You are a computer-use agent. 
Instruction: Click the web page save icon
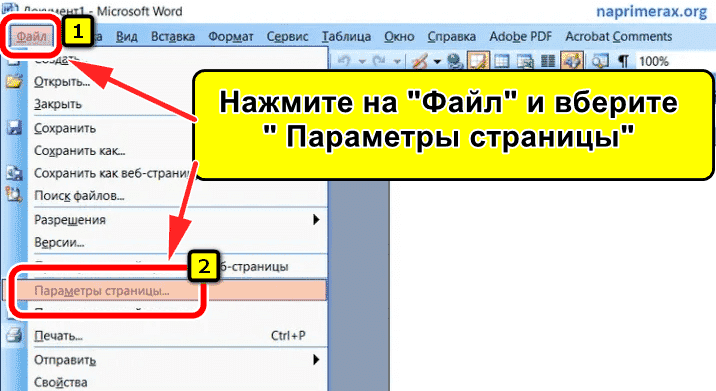(x=14, y=174)
